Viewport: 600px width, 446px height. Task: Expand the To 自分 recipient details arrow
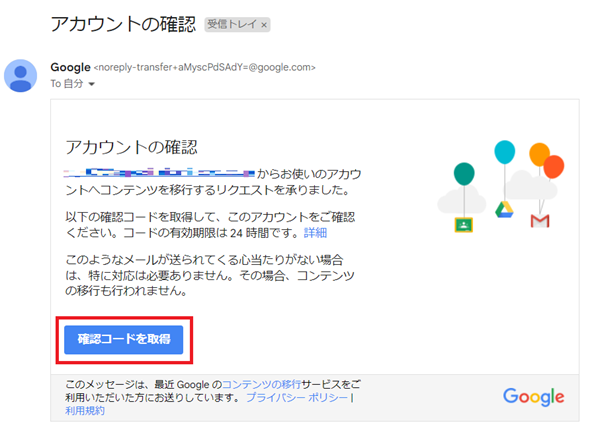(x=91, y=84)
